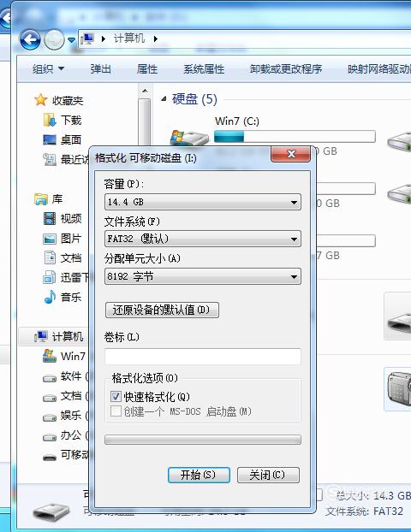Open 系统属性 from the toolbar
The width and height of the screenshot is (411, 532).
(x=204, y=69)
